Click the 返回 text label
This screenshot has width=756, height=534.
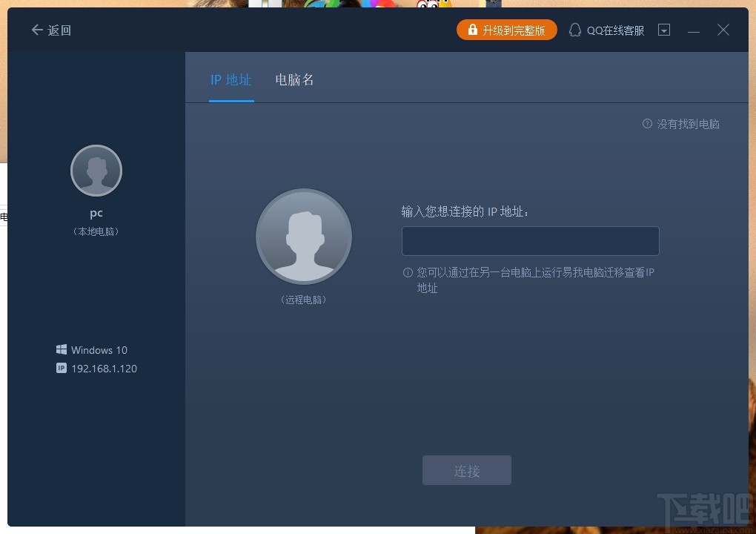click(x=58, y=30)
